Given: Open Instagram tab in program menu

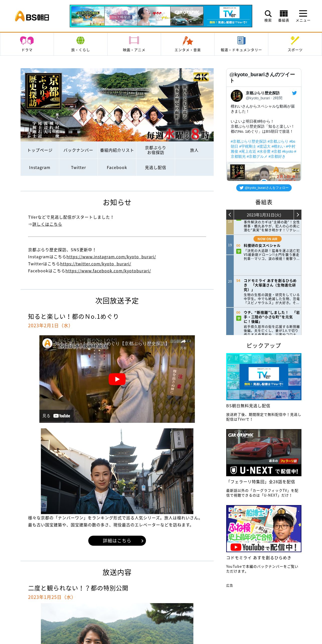Looking at the screenshot, I should [x=40, y=168].
